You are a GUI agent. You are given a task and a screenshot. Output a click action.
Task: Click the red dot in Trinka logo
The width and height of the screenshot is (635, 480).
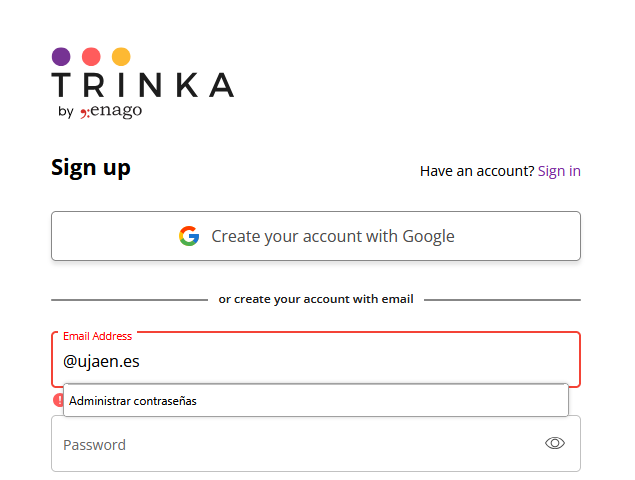coord(91,57)
